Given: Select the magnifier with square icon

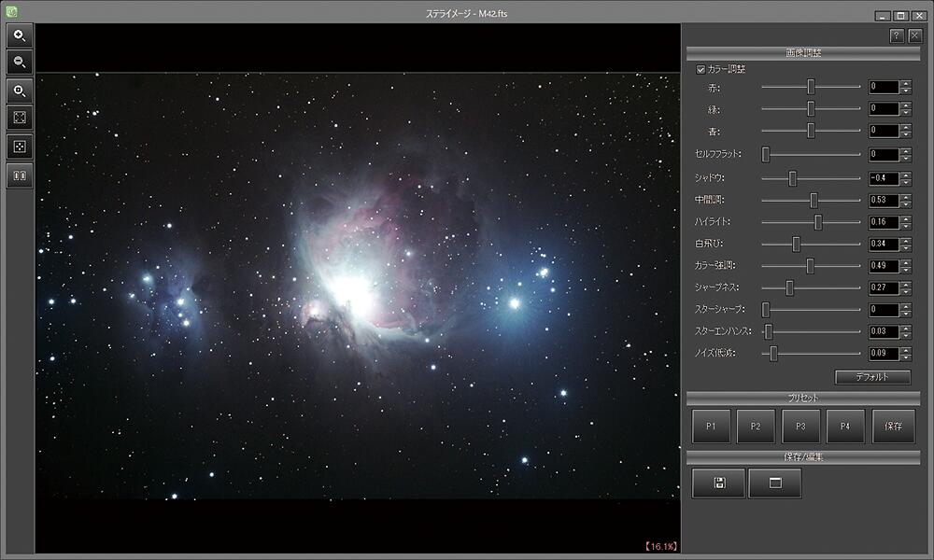Looking at the screenshot, I should (x=20, y=91).
